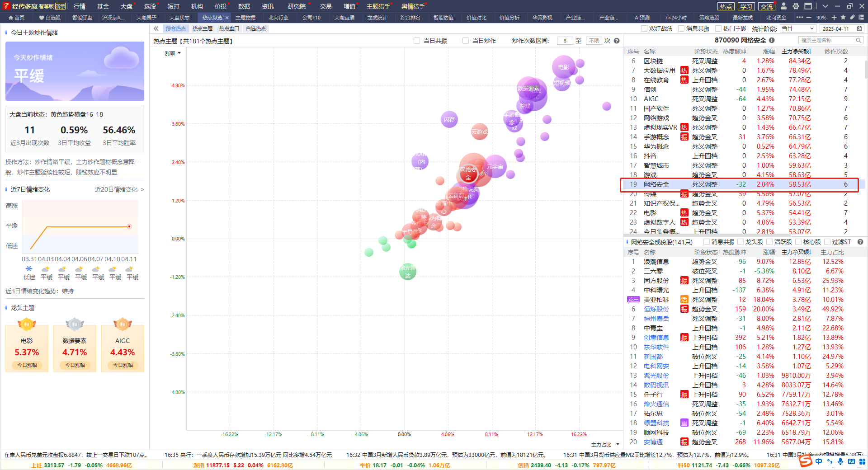Switch to the 热点盘口 tab
The image size is (868, 470).
coord(229,28)
